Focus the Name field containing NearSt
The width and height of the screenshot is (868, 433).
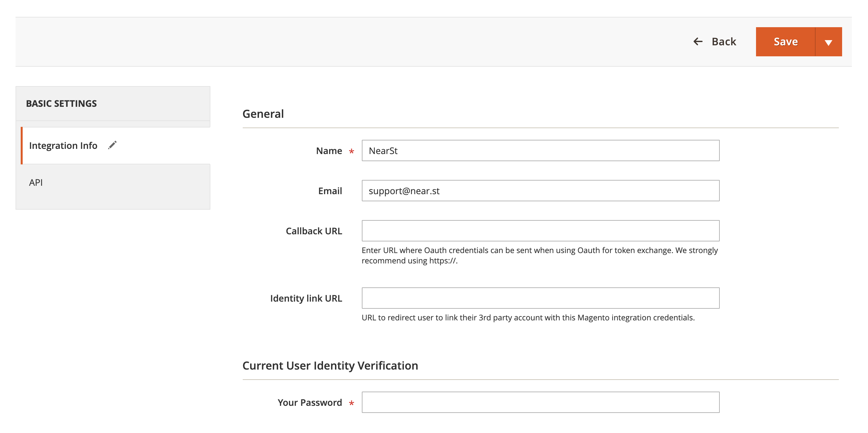point(540,150)
